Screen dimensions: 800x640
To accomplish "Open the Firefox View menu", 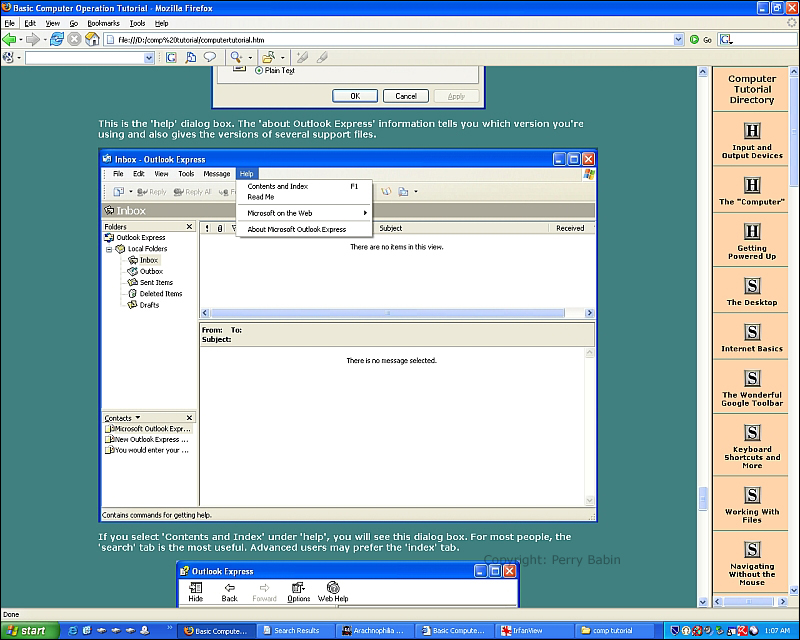I will (x=53, y=23).
